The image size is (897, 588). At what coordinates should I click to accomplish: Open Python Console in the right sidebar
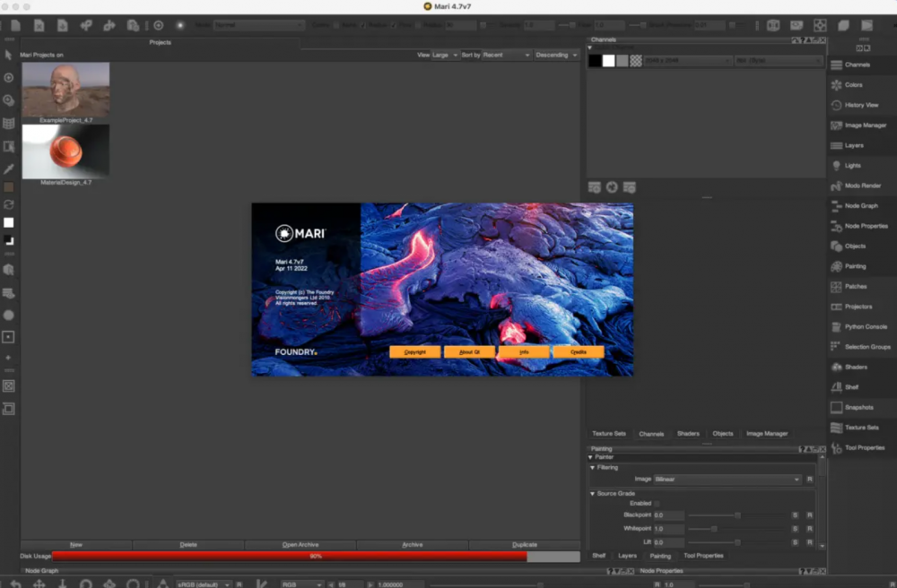tap(861, 327)
